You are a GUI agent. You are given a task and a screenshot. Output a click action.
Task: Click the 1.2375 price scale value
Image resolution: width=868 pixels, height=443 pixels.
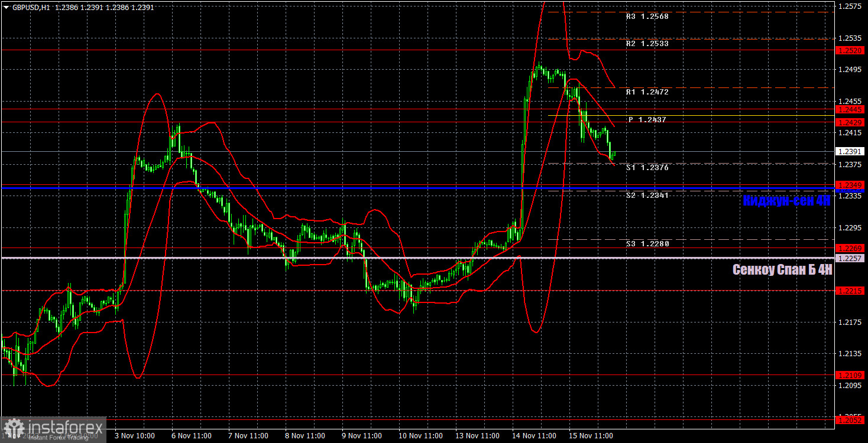tap(850, 164)
